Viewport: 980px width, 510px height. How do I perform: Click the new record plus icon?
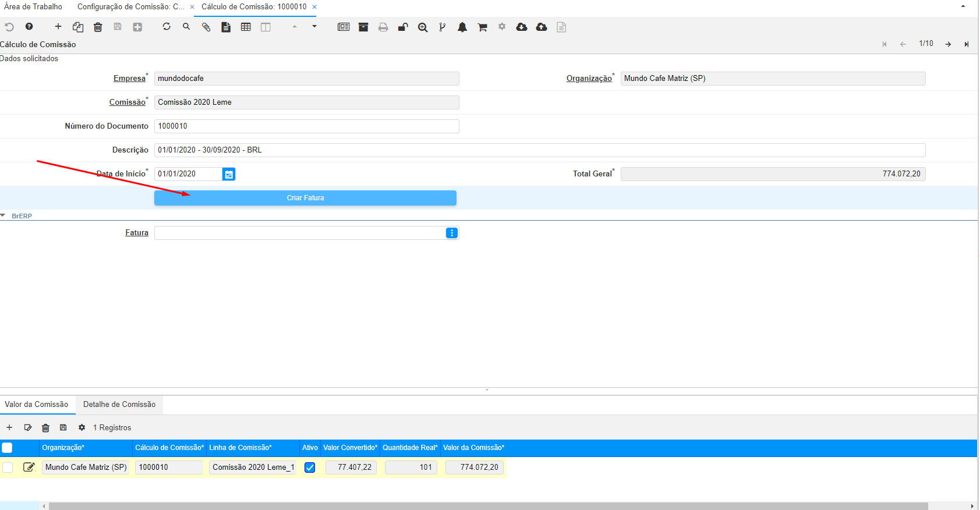[58, 27]
